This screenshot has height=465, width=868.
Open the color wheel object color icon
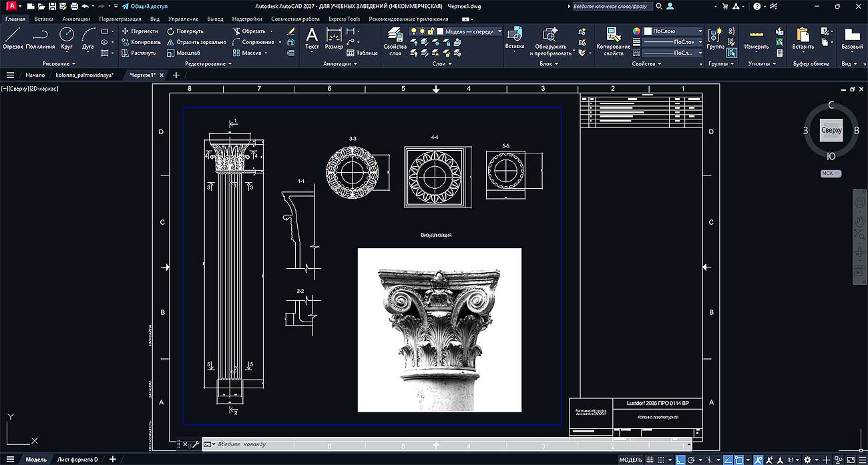(636, 31)
